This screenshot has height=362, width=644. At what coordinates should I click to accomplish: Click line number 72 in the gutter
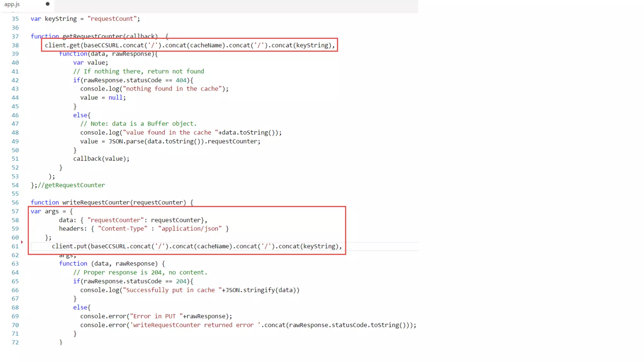point(15,343)
